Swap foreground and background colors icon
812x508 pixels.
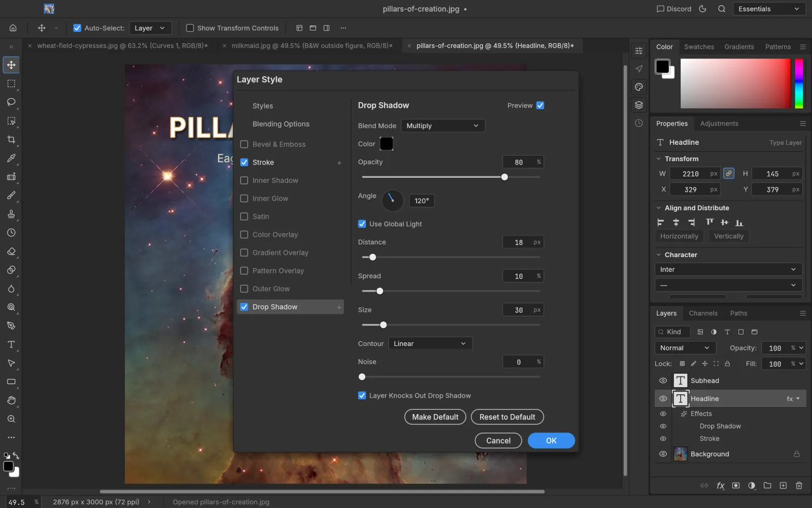(16, 456)
